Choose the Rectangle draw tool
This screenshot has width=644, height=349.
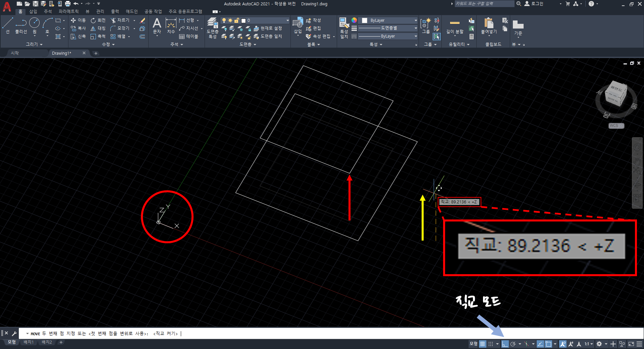click(x=58, y=20)
